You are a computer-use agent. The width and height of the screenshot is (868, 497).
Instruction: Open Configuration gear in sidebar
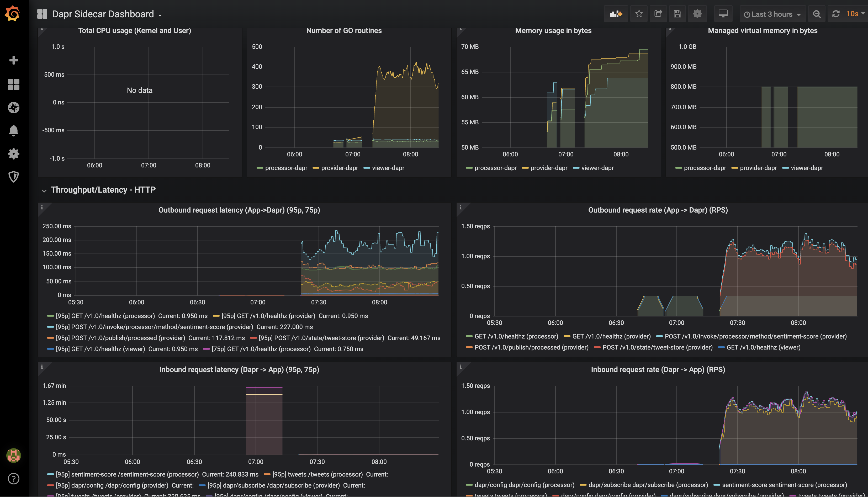click(14, 154)
